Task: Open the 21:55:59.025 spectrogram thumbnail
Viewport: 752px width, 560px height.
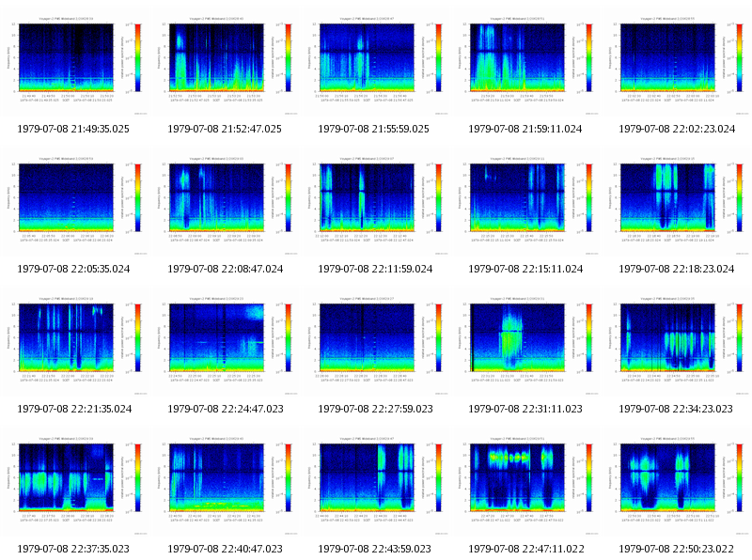Action: coord(375,63)
